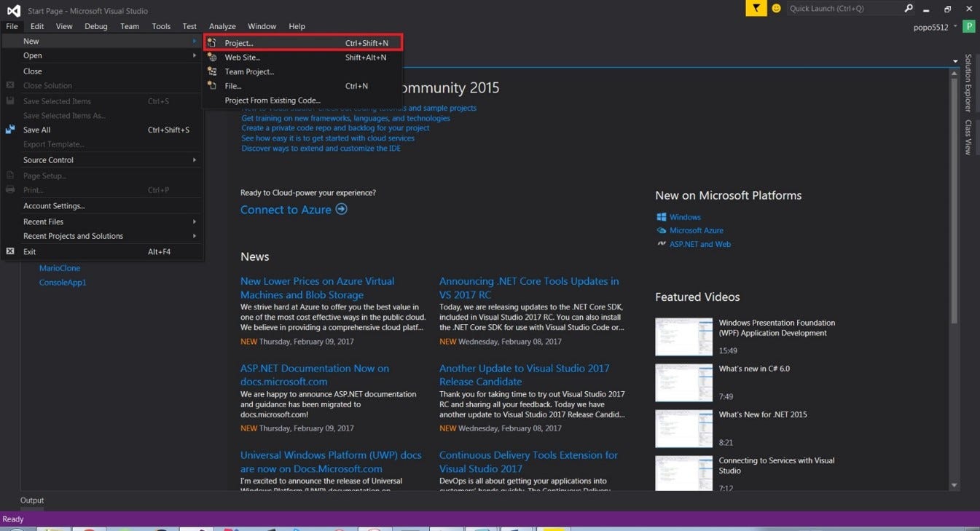980x531 pixels.
Task: Open the Class View side tab
Action: [968, 137]
